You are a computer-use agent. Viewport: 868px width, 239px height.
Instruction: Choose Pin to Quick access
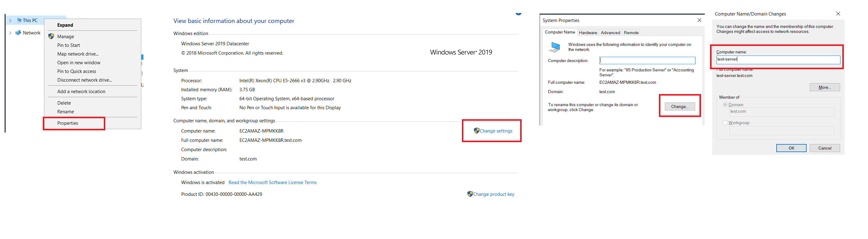click(x=92, y=71)
